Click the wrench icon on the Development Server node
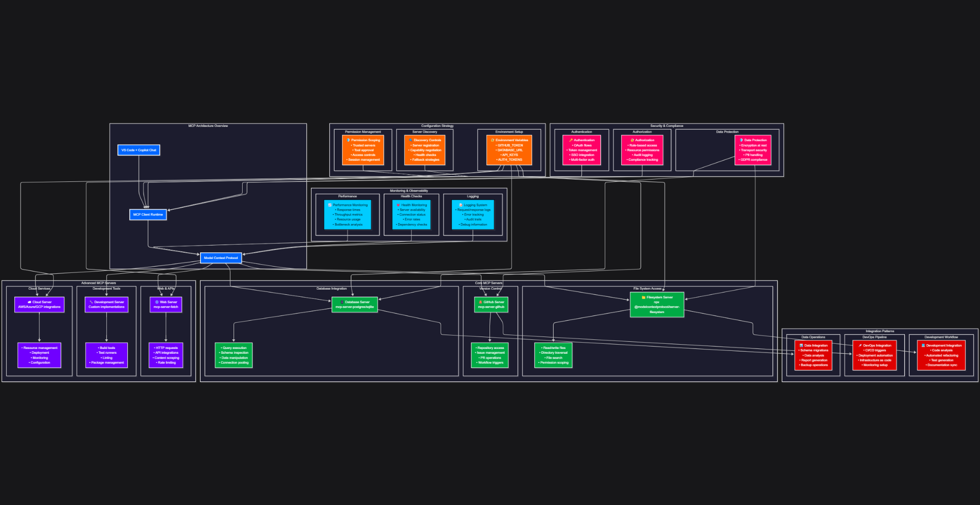The image size is (980, 505). click(91, 302)
